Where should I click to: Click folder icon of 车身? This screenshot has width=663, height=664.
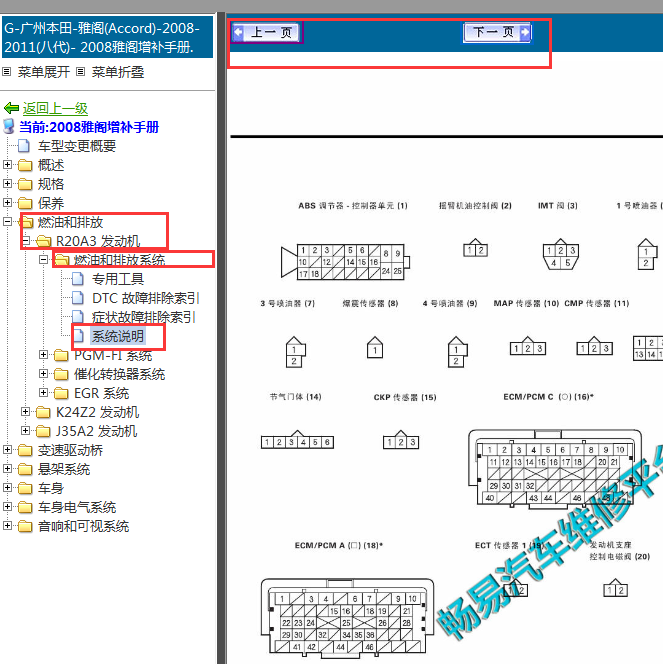(25, 488)
